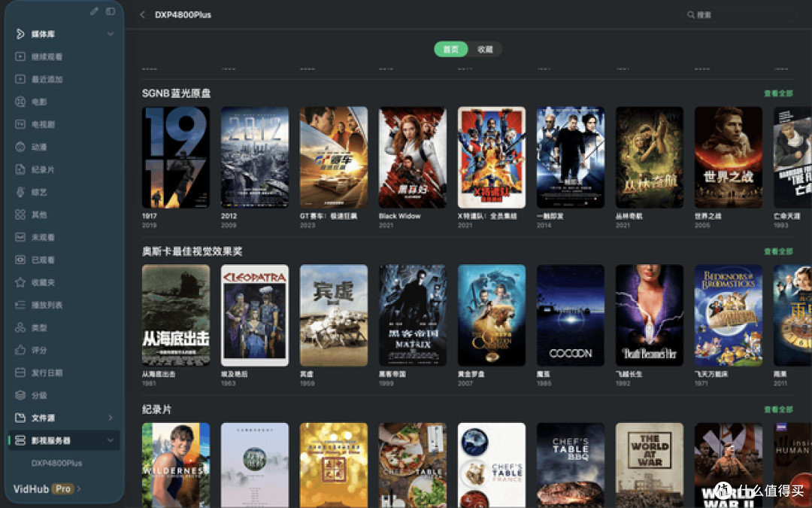Open the Black Widow poster
The image size is (812, 508).
(413, 157)
